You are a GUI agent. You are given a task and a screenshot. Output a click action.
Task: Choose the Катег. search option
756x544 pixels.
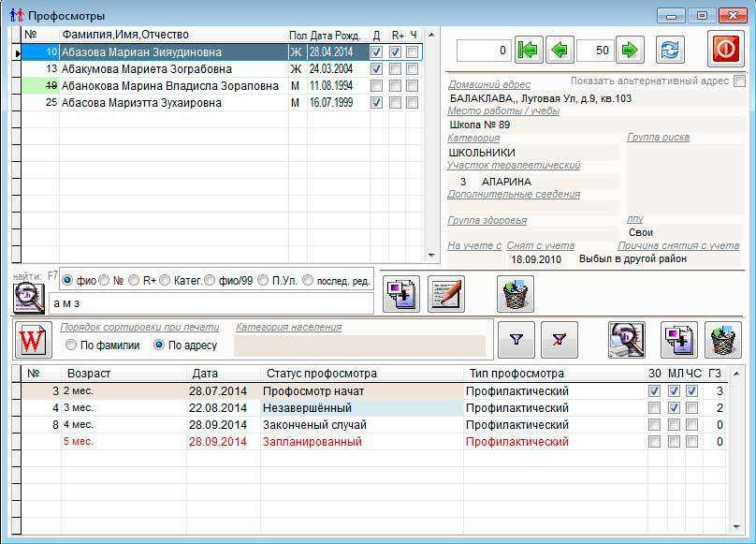[x=165, y=280]
